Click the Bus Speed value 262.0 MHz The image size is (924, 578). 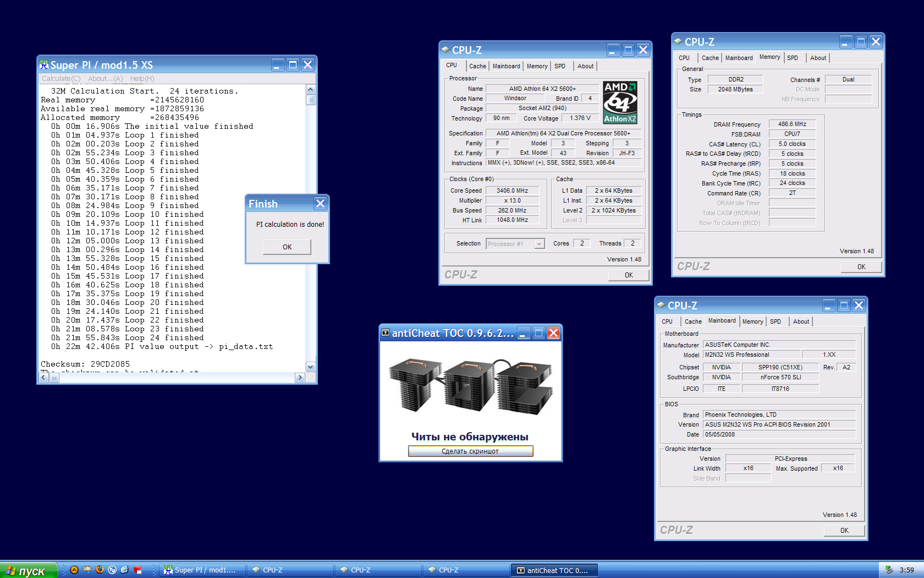tap(512, 210)
